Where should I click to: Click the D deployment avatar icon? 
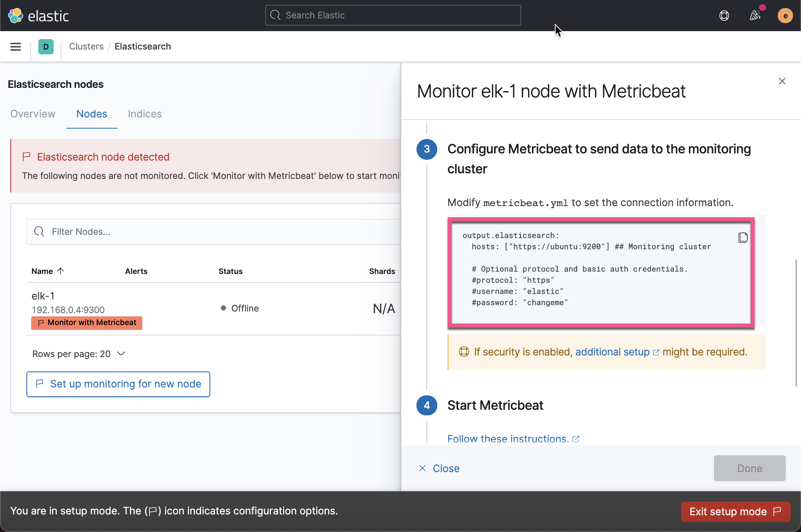point(46,47)
